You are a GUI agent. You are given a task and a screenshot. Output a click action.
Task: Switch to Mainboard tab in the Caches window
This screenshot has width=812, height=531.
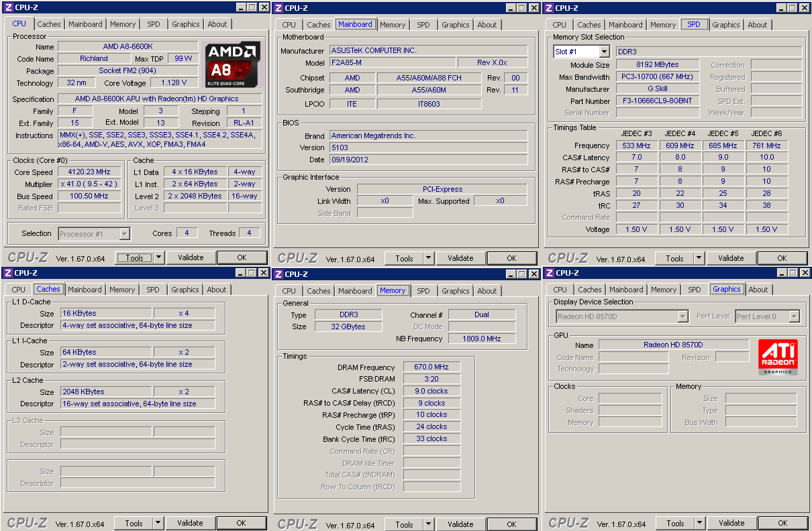(85, 290)
